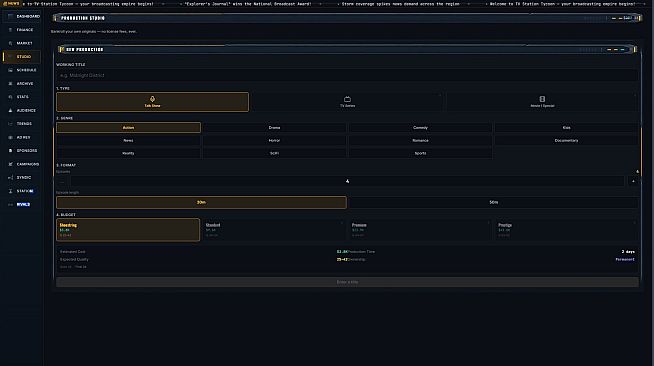The height and width of the screenshot is (366, 654).
Task: Pick the Prestige budget tier
Action: point(566,230)
